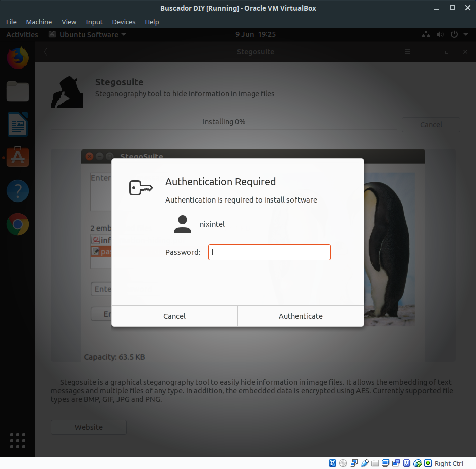This screenshot has width=476, height=469.
Task: Click the nixintel user avatar icon
Action: [x=183, y=224]
